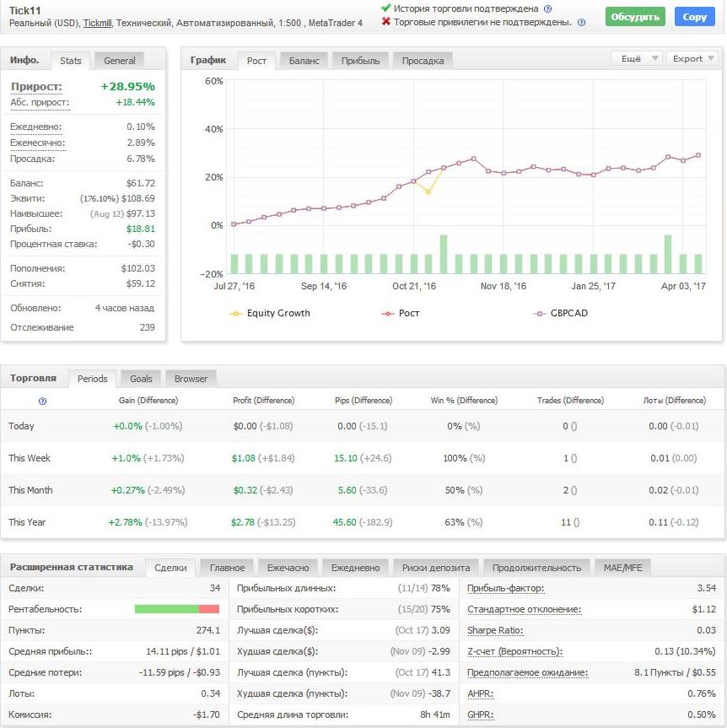Viewport: 727px width, 728px height.
Task: Open the Export dropdown
Action: click(693, 58)
